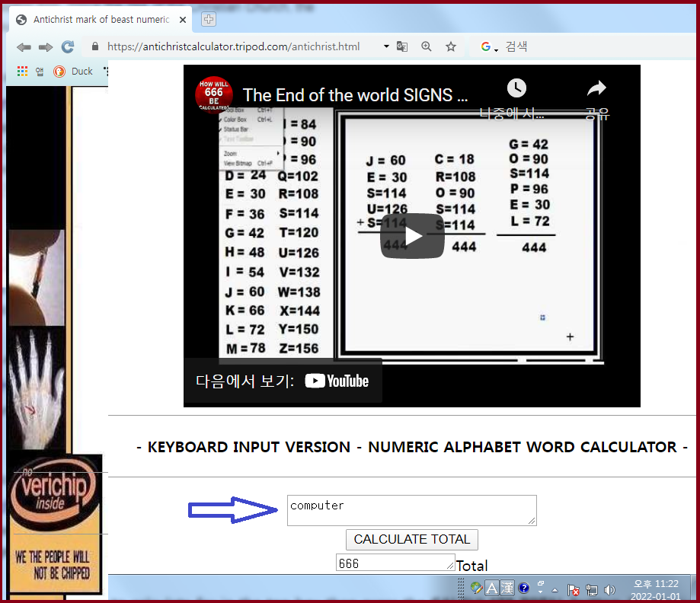700x603 pixels.
Task: Click the video title The End of the world SIGNS
Action: (x=356, y=95)
